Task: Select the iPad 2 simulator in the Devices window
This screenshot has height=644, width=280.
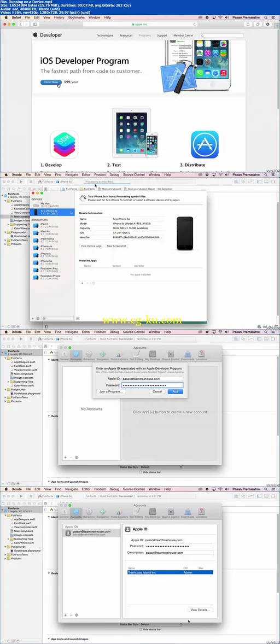Action: click(51, 225)
